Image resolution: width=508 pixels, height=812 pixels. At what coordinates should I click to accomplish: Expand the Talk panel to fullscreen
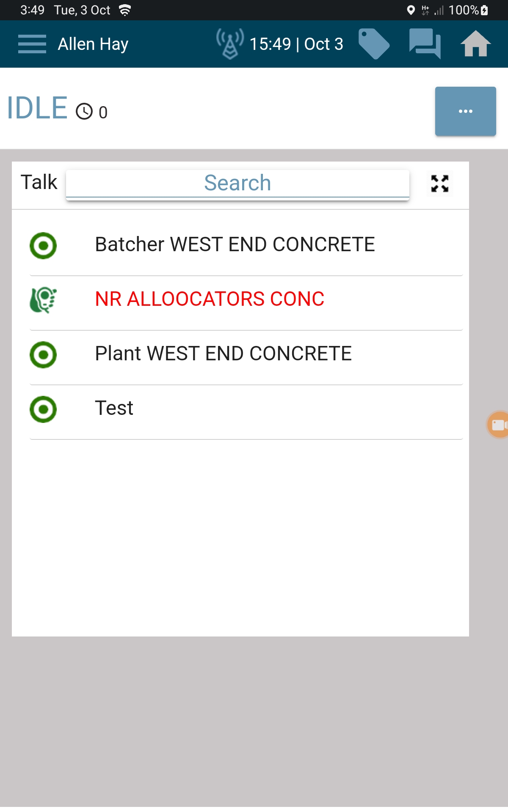point(440,184)
